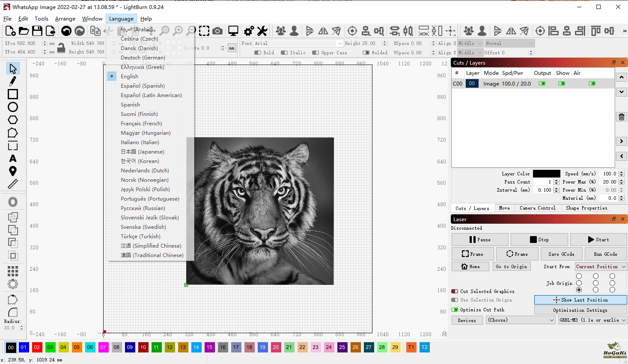Pick red color swatch 02
The width and height of the screenshot is (628, 364).
37,347
